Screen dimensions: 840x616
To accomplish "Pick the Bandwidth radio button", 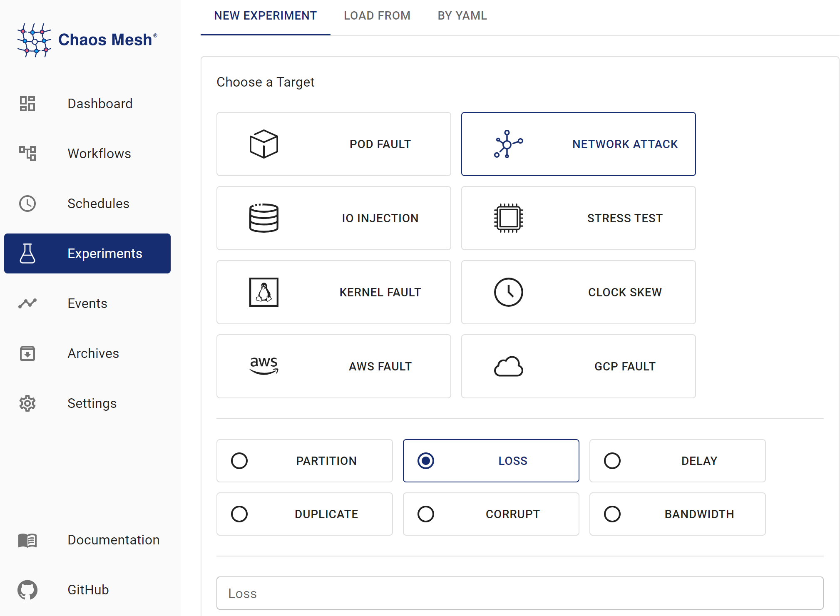I will coord(612,514).
